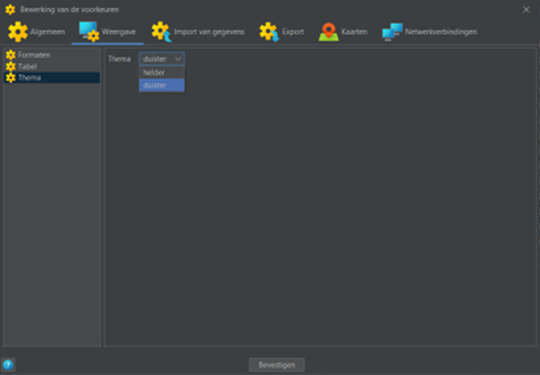Image resolution: width=540 pixels, height=375 pixels.
Task: Close the preferences dialog window
Action: click(x=526, y=10)
